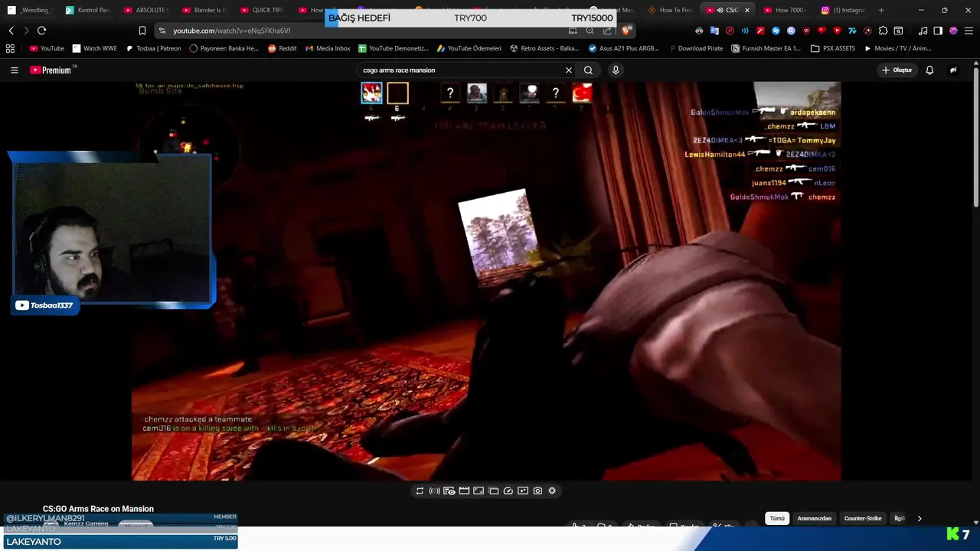This screenshot has width=980, height=551.
Task: Click the YouTube search magnifier button
Action: pos(588,70)
